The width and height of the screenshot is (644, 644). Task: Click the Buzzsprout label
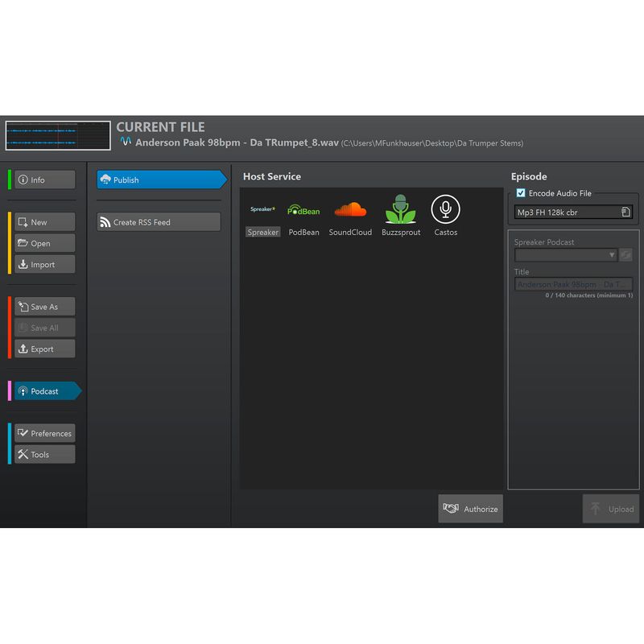click(x=401, y=232)
